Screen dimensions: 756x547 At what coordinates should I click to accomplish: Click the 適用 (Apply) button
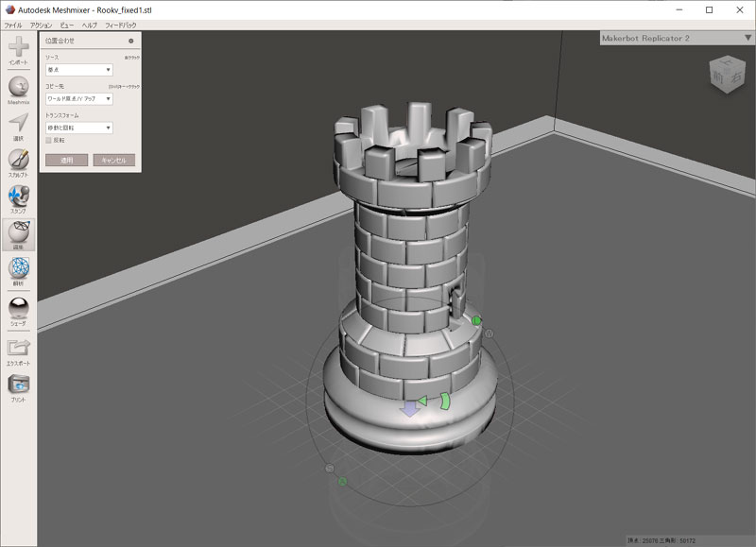point(66,161)
